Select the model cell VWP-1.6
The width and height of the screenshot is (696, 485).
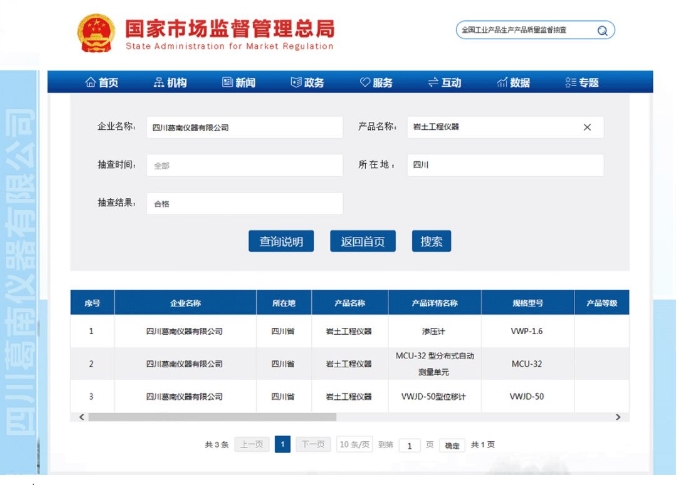tap(527, 331)
